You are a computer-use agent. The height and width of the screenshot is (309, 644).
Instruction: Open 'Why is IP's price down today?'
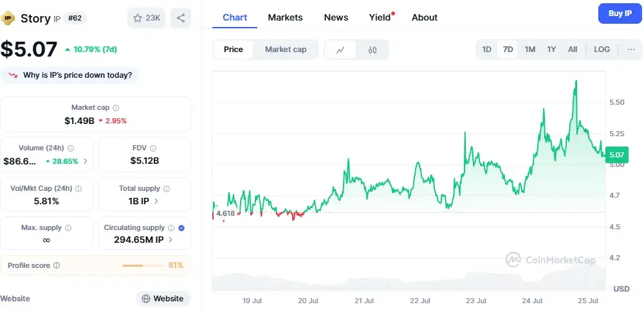(x=70, y=76)
